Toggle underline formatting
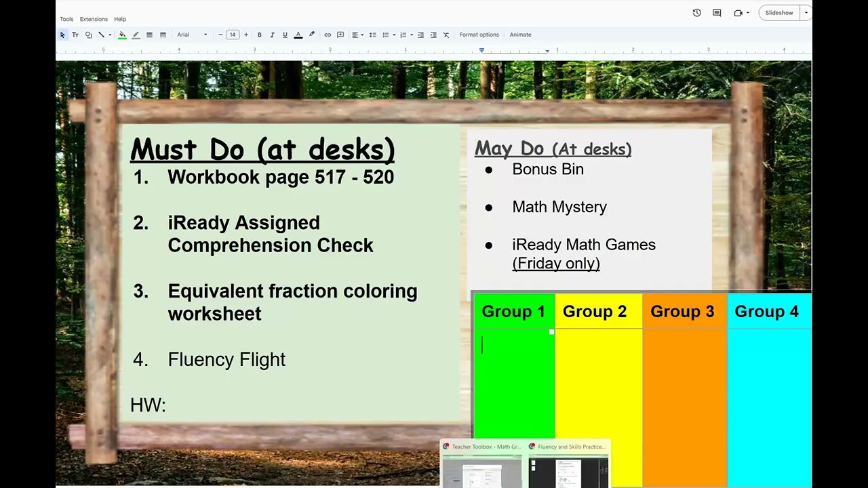The height and width of the screenshot is (488, 868). (x=285, y=35)
